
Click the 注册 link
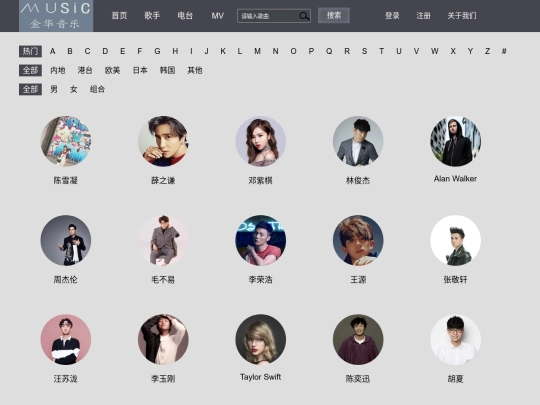423,16
